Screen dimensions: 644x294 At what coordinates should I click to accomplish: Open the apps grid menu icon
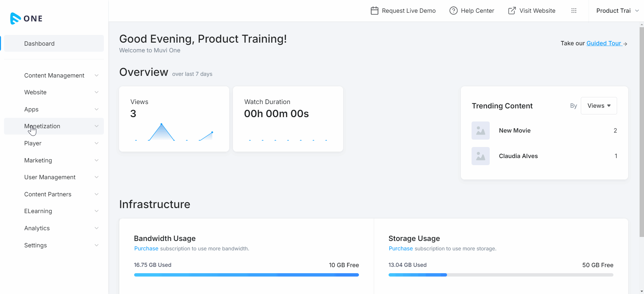pyautogui.click(x=574, y=11)
